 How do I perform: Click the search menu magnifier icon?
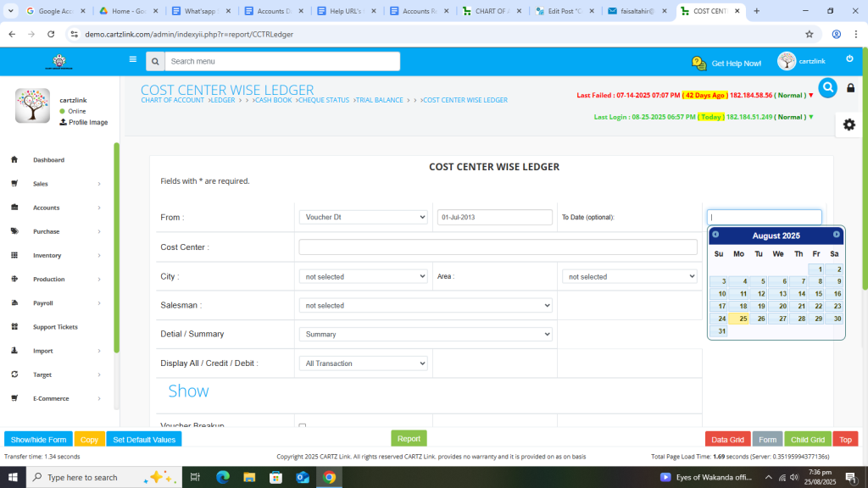(154, 62)
